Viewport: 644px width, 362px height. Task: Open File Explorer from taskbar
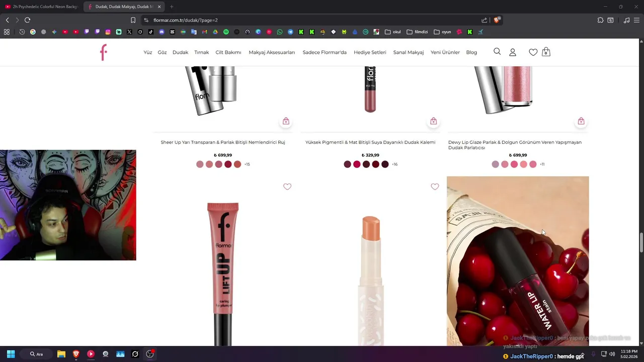pos(61,354)
